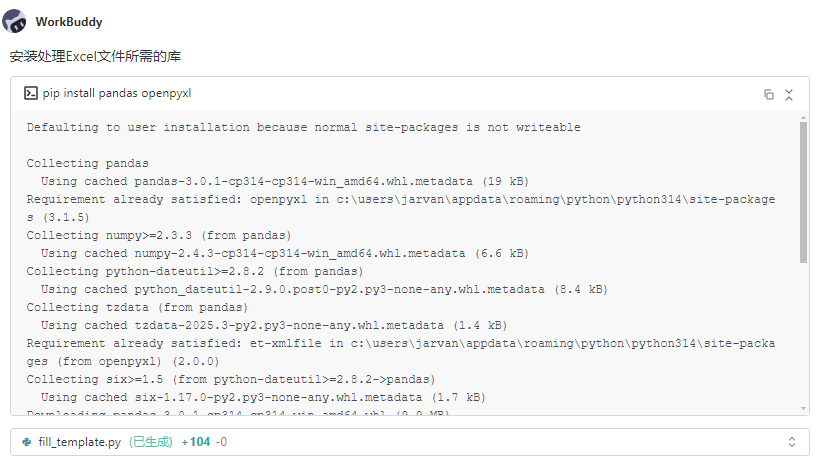Screen dimensions: 819x462
Task: Click the 'Collecting six>=1.5' output line
Action: coord(231,379)
